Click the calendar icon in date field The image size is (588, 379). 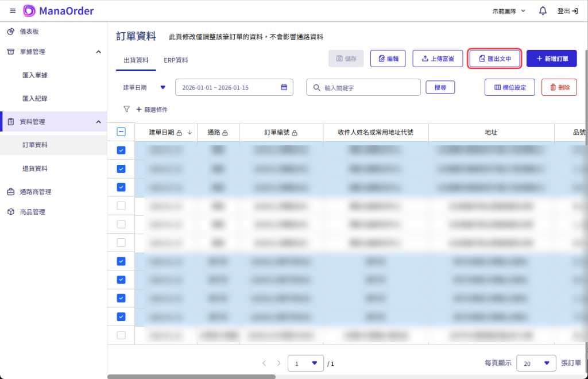tap(284, 87)
